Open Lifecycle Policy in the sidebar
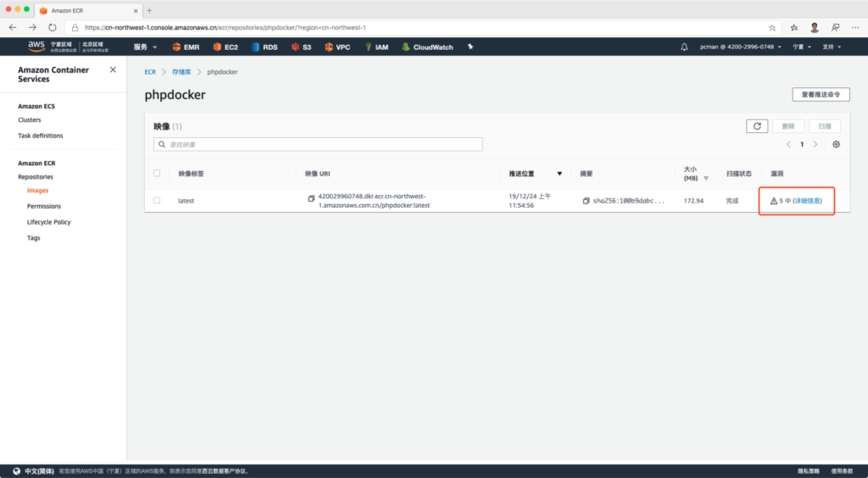 click(x=48, y=222)
